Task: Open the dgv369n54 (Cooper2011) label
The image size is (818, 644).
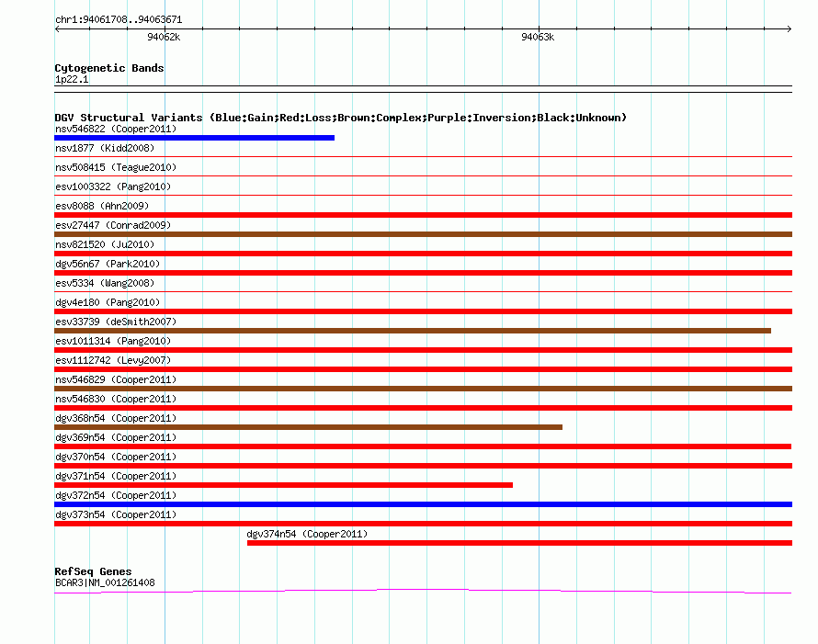Action: 116,437
